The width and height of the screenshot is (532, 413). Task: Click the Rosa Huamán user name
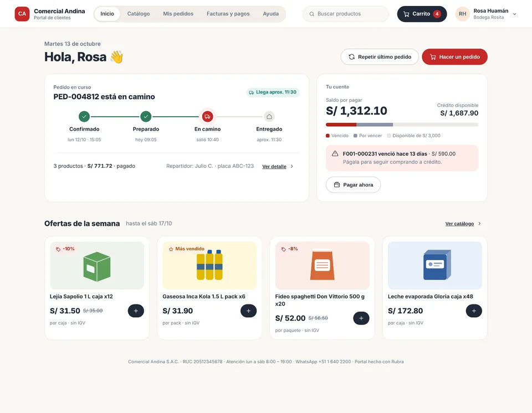point(490,11)
